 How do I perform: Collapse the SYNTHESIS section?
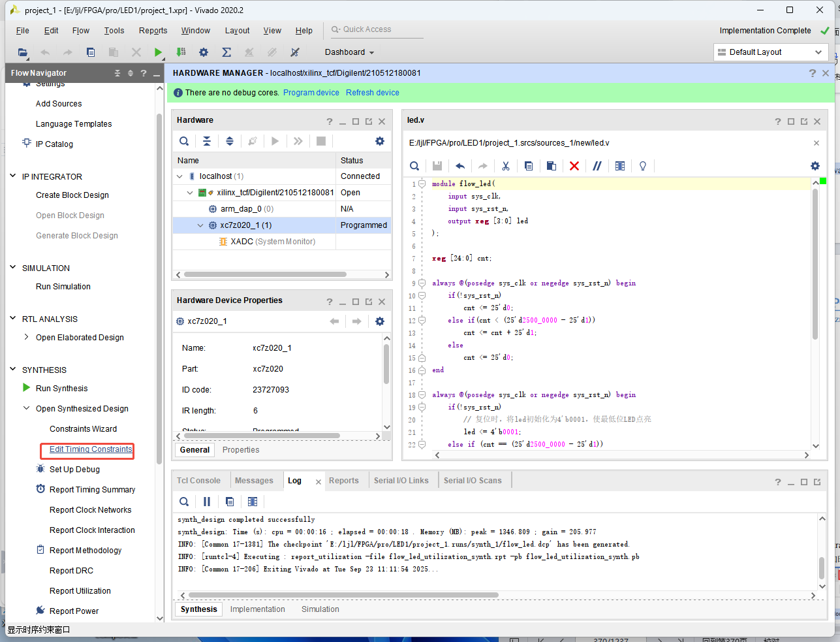[13, 370]
